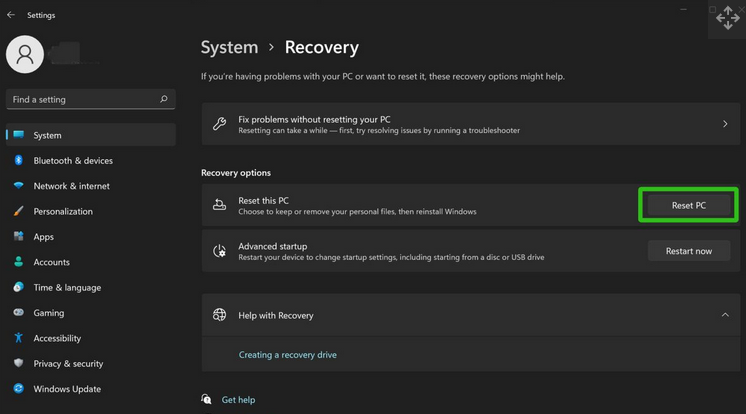This screenshot has height=414, width=746.
Task: Click the wrench troubleshooter icon
Action: tap(219, 124)
